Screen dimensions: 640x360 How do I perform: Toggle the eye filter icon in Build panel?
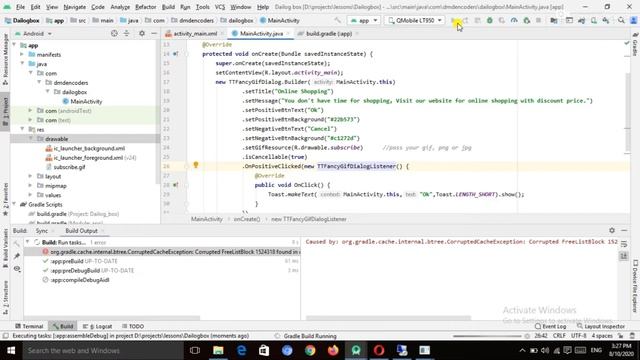(x=17, y=269)
